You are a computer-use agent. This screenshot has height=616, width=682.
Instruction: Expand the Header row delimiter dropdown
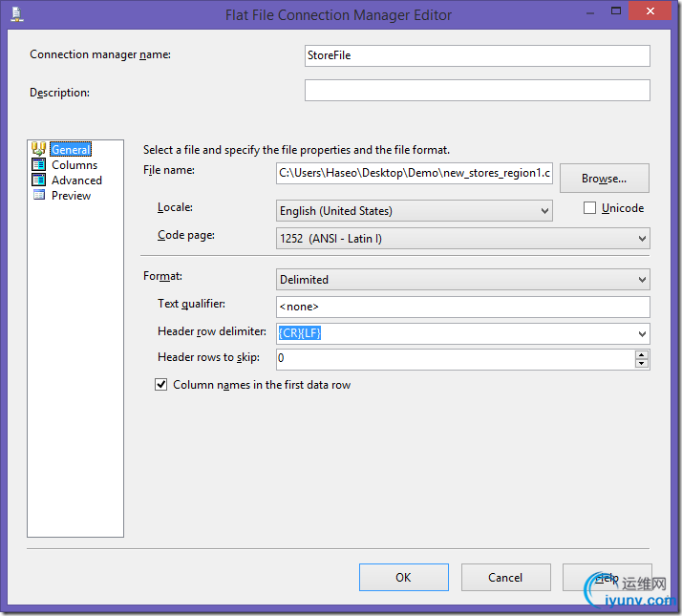[x=642, y=333]
